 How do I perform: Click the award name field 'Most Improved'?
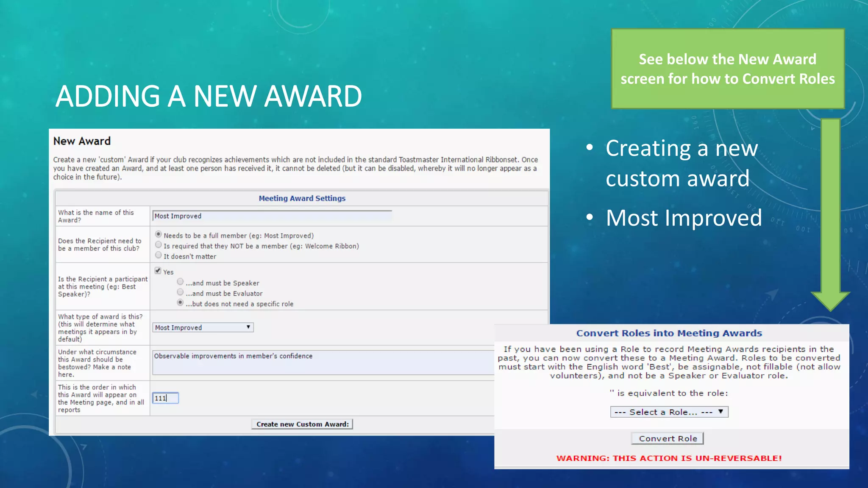pyautogui.click(x=271, y=216)
